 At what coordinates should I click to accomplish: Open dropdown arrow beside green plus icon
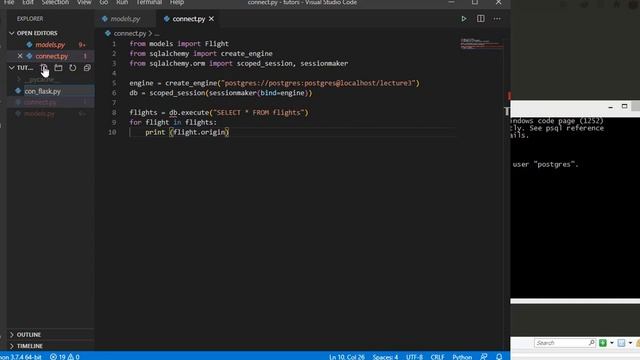click(x=611, y=343)
